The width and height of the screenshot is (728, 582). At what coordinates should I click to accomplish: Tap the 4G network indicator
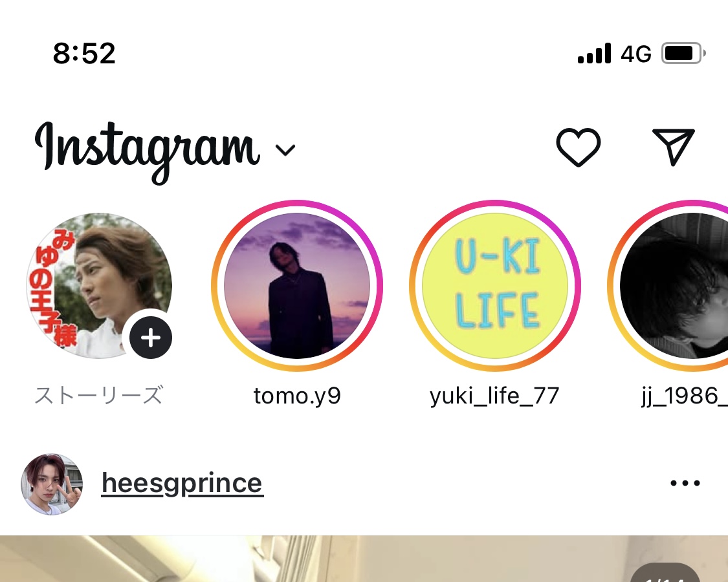(636, 54)
